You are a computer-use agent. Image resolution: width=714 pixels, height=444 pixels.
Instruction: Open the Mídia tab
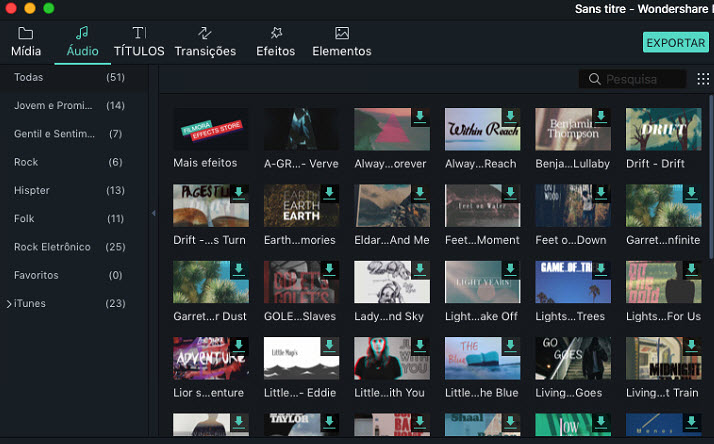[x=26, y=42]
